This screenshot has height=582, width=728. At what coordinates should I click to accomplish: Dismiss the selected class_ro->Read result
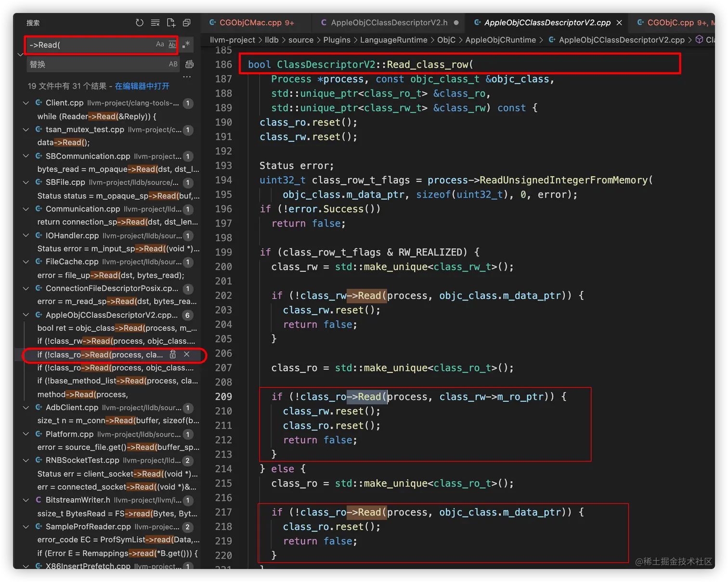pos(187,355)
